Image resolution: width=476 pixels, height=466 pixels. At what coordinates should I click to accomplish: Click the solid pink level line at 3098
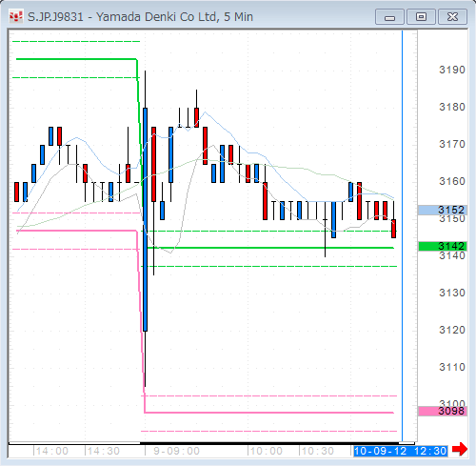[x=269, y=413]
